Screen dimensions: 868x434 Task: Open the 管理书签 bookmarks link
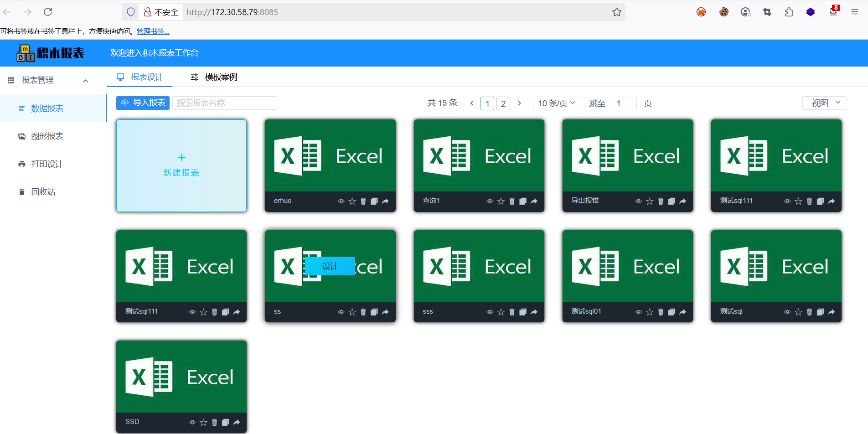click(153, 31)
